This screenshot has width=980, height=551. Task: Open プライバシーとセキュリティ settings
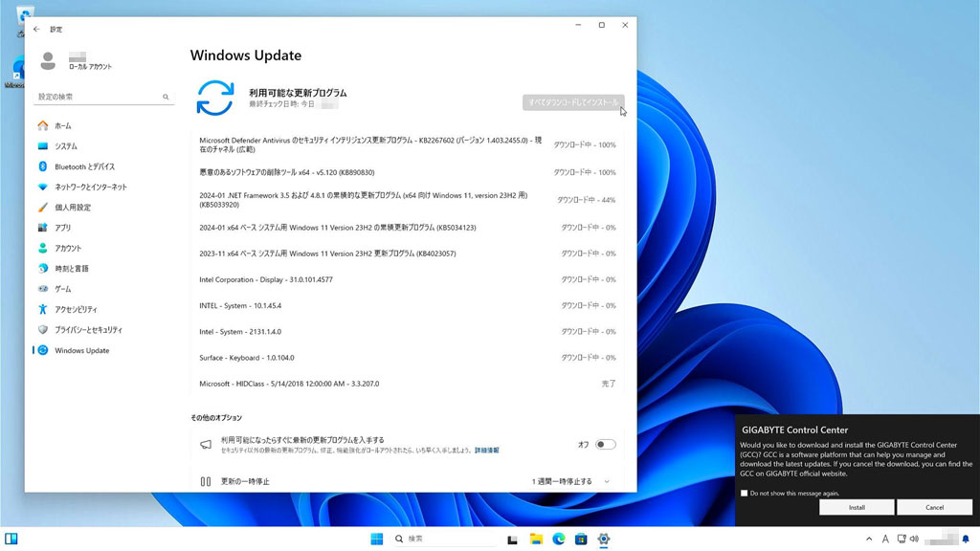click(88, 330)
